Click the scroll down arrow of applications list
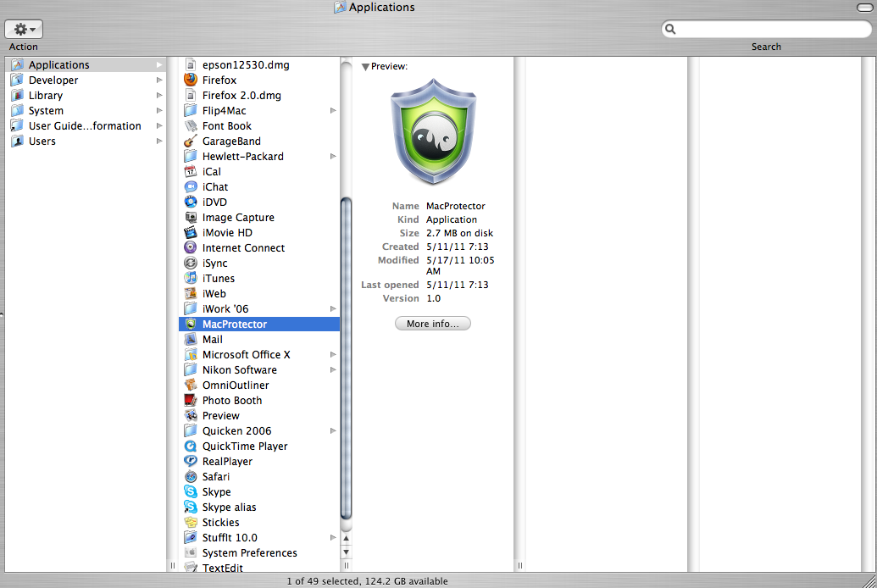The width and height of the screenshot is (877, 588). [347, 552]
